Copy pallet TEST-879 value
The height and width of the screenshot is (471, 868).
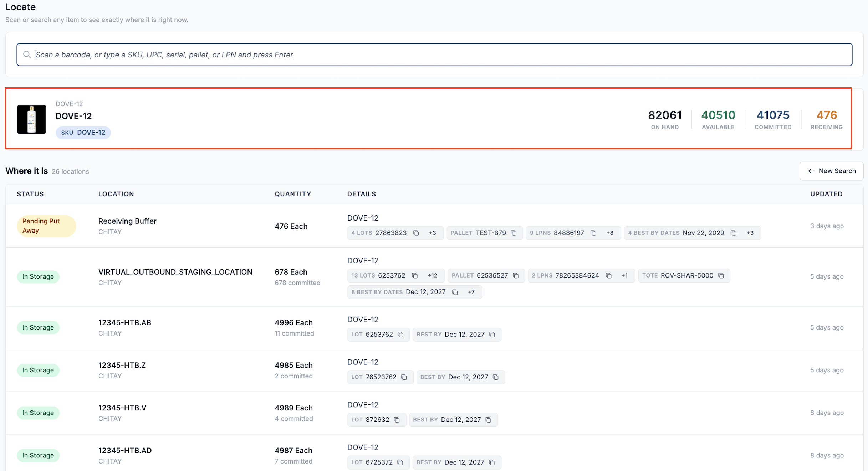(x=514, y=233)
